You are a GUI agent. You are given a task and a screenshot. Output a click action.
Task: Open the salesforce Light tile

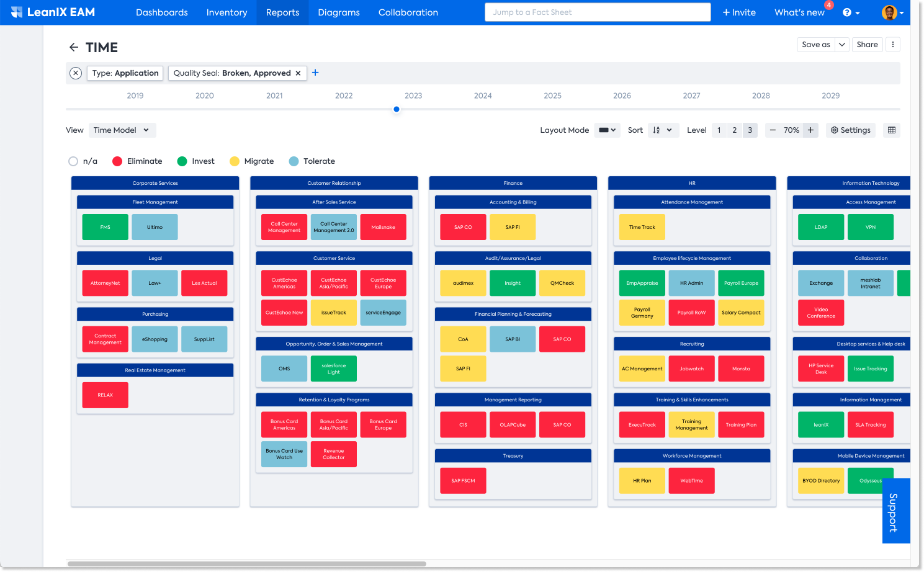tap(334, 369)
